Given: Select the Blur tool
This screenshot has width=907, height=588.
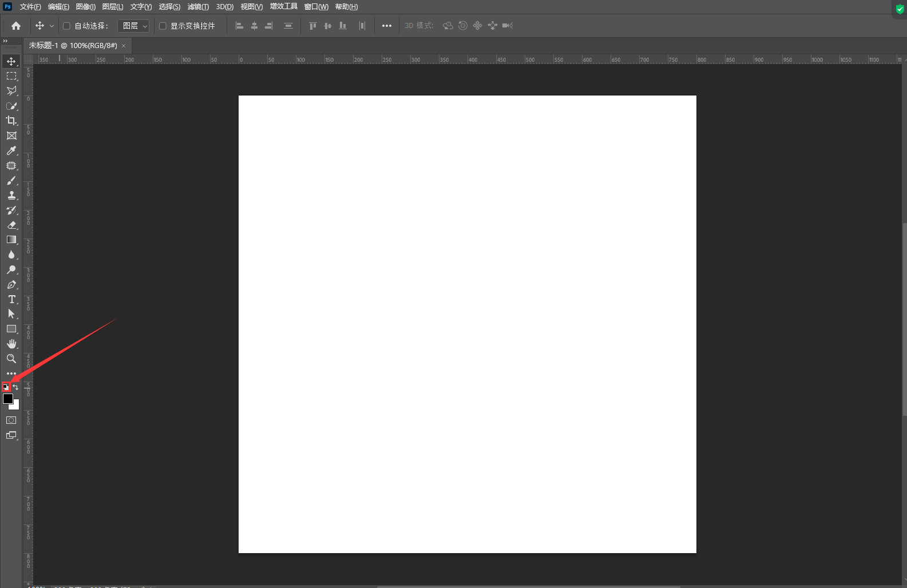Looking at the screenshot, I should pyautogui.click(x=11, y=255).
